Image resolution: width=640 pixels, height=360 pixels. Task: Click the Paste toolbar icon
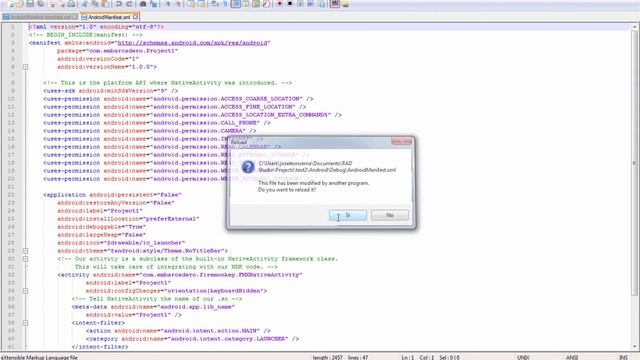(105, 4)
